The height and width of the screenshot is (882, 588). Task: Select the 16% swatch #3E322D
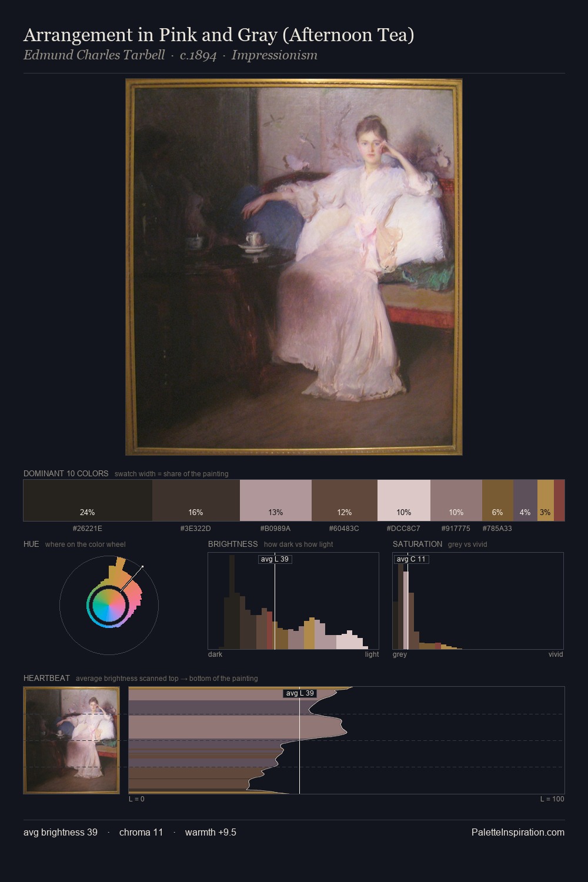coord(196,500)
